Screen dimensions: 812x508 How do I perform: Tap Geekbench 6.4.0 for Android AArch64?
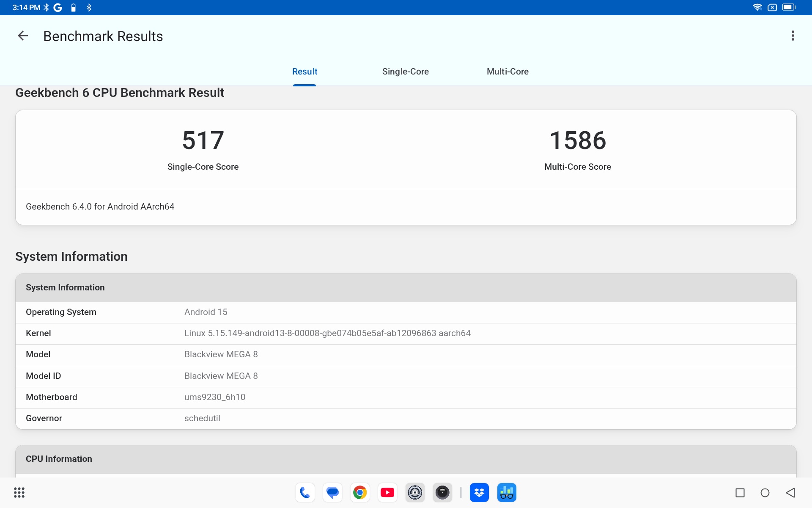click(x=100, y=207)
